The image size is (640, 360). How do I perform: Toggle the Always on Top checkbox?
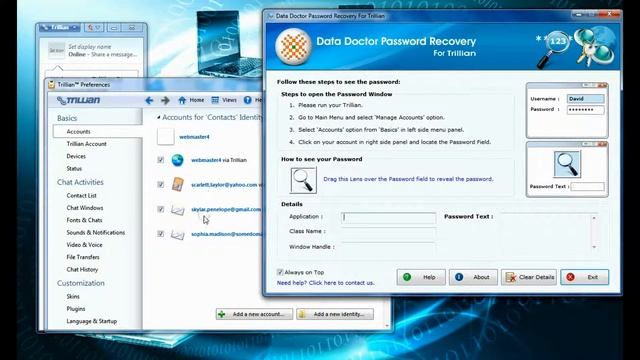(x=280, y=272)
